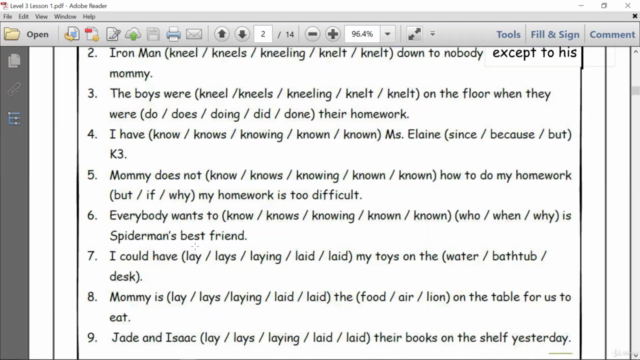This screenshot has width=640, height=360.
Task: Click the Edit PDF text icon
Action: click(113, 34)
